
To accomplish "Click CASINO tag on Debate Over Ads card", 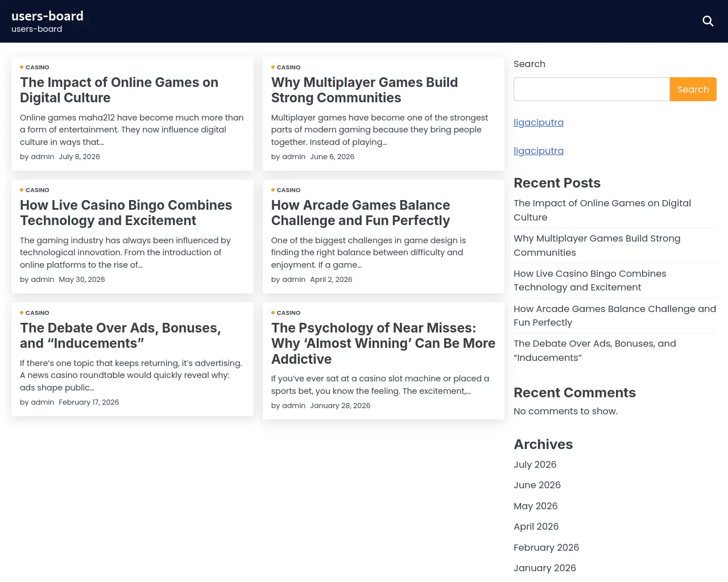I will click(37, 313).
